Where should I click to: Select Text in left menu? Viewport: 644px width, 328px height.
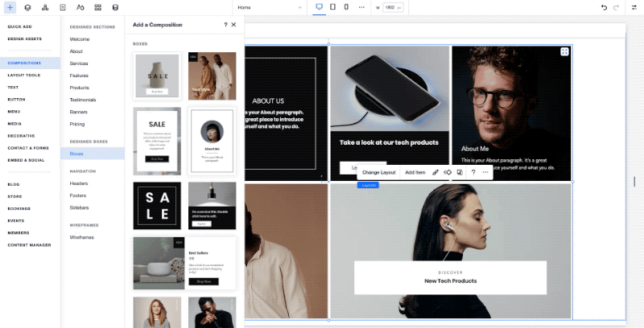click(13, 88)
